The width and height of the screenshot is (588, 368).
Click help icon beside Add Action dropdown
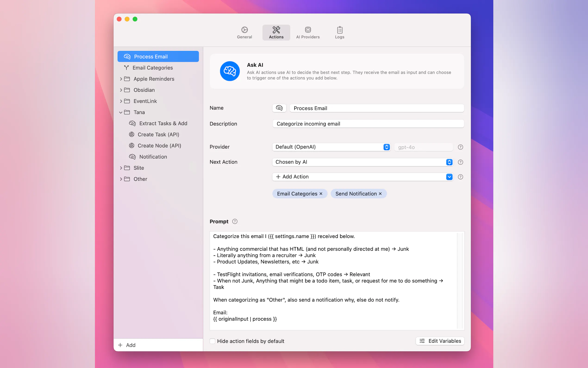coord(460,177)
